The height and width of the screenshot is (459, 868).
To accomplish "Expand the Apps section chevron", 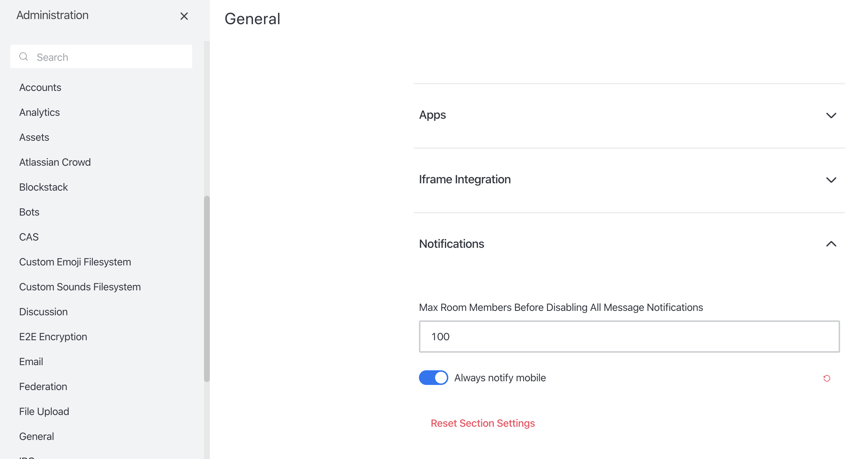I will (831, 115).
